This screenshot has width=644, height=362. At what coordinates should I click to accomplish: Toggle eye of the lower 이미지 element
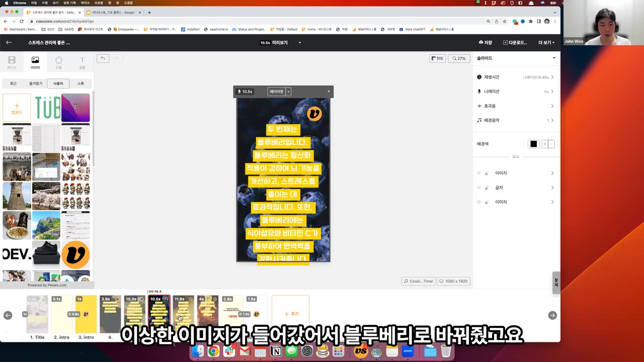point(479,202)
